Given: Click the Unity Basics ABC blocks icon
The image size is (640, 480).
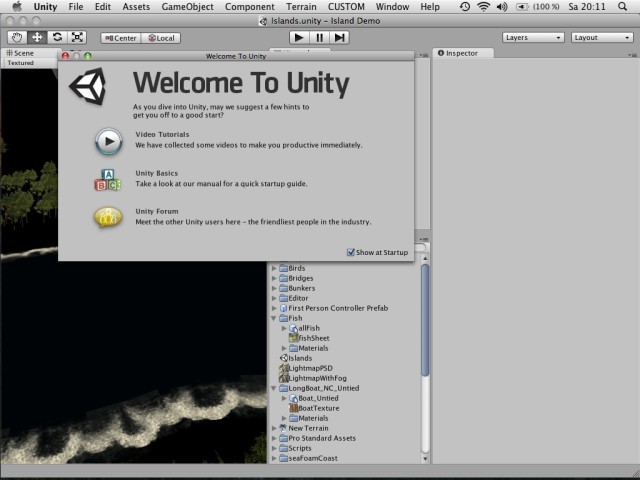Looking at the screenshot, I should tap(108, 180).
